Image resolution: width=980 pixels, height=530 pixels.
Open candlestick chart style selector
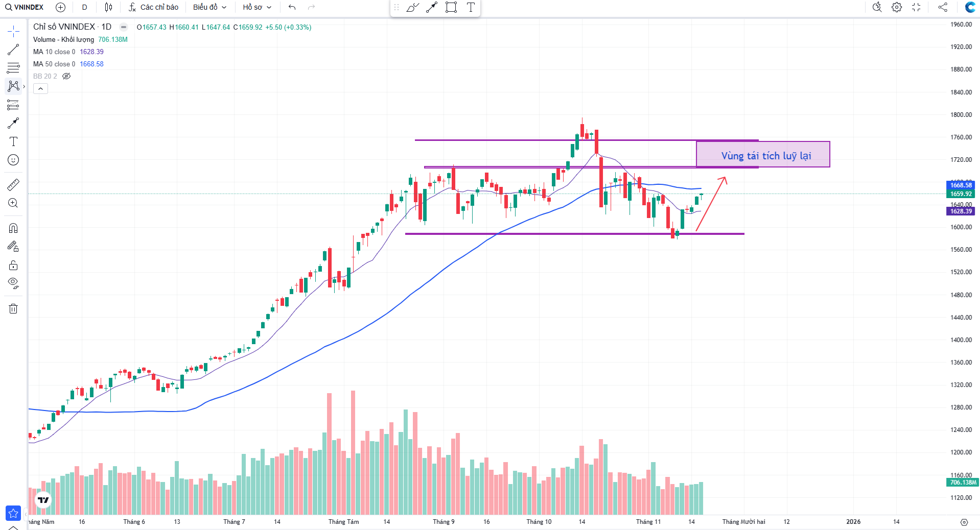(108, 7)
